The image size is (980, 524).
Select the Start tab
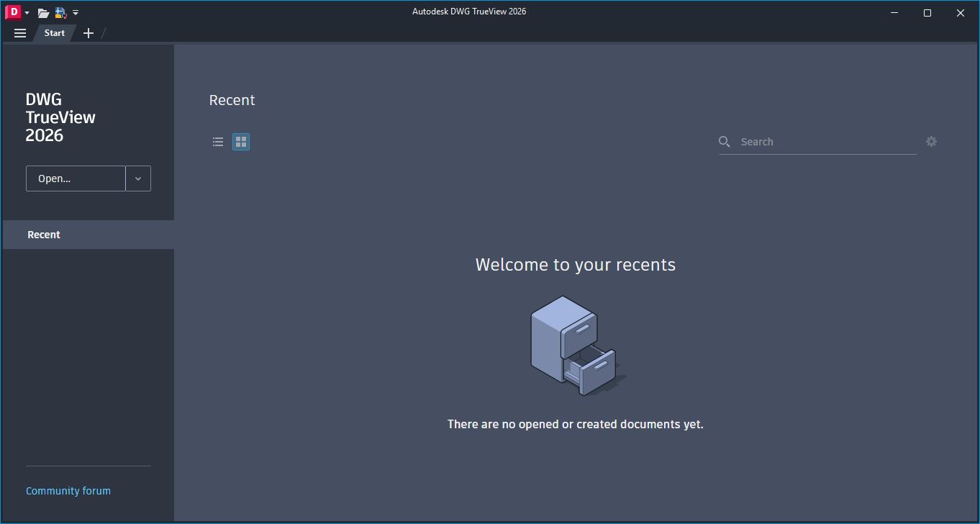(x=55, y=33)
